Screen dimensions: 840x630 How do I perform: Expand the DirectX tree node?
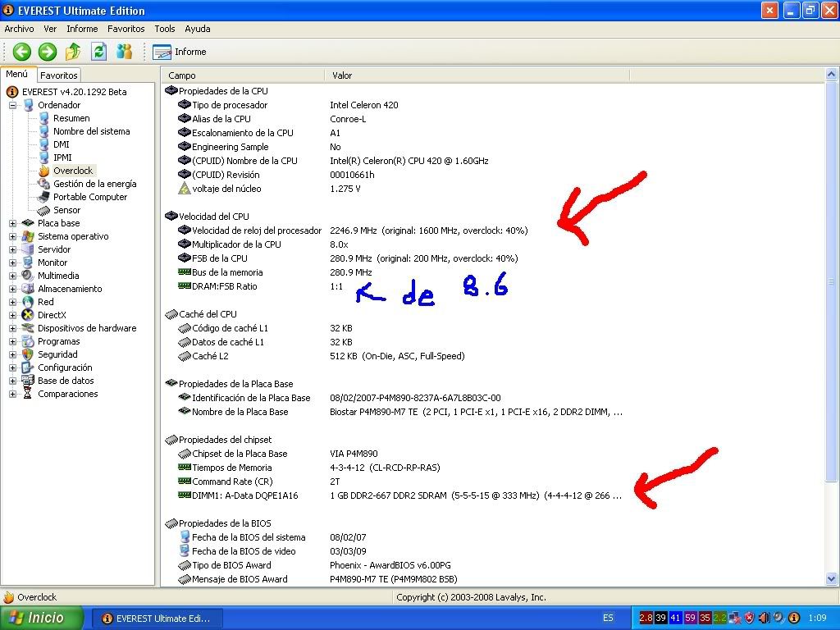pos(13,315)
